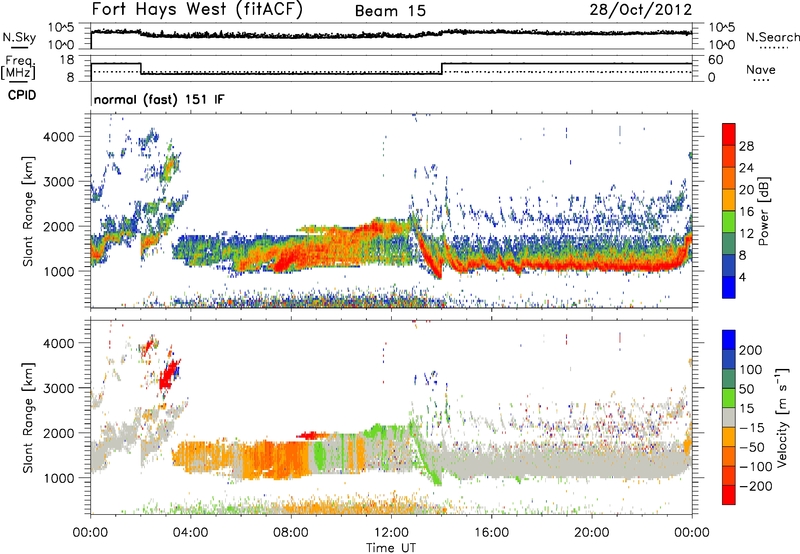Select the "28" label on power colorbar
This screenshot has width=800, height=554.
746,146
